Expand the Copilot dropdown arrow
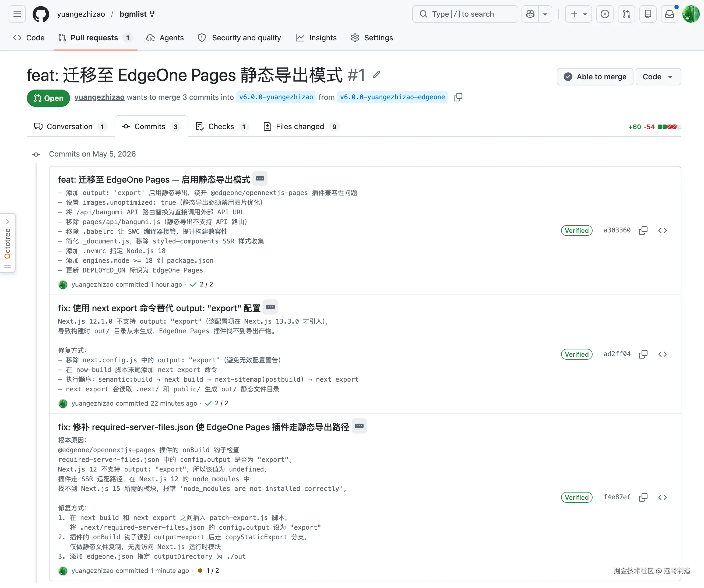Screen dimensions: 704x588 [x=545, y=14]
